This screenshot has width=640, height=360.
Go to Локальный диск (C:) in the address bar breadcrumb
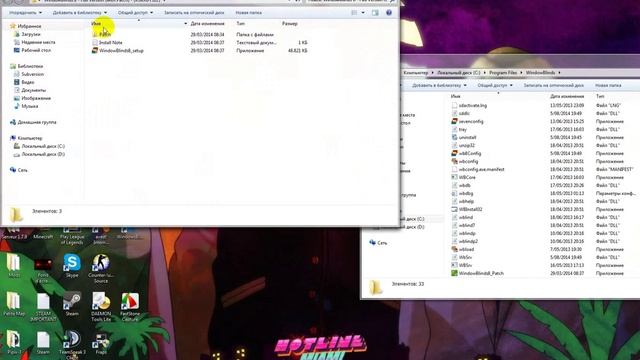pos(459,73)
